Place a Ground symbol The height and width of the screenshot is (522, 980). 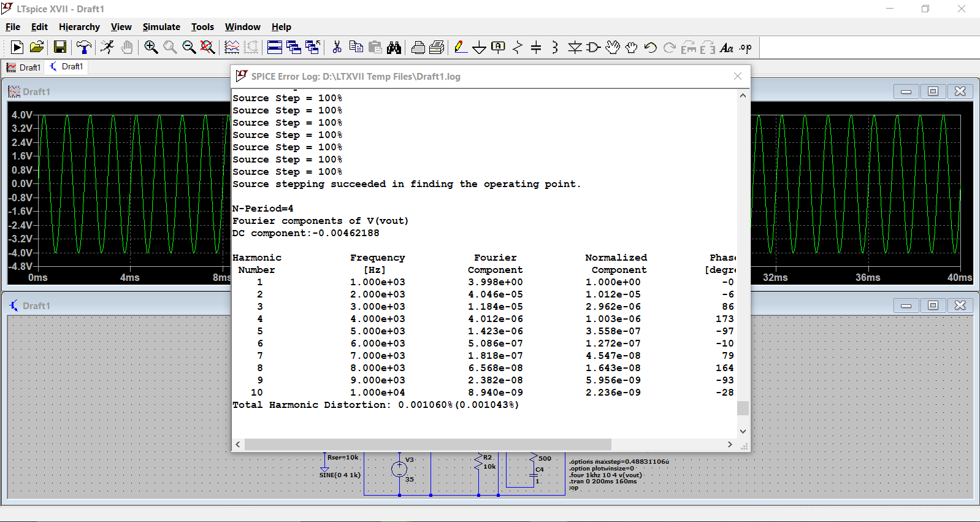480,47
